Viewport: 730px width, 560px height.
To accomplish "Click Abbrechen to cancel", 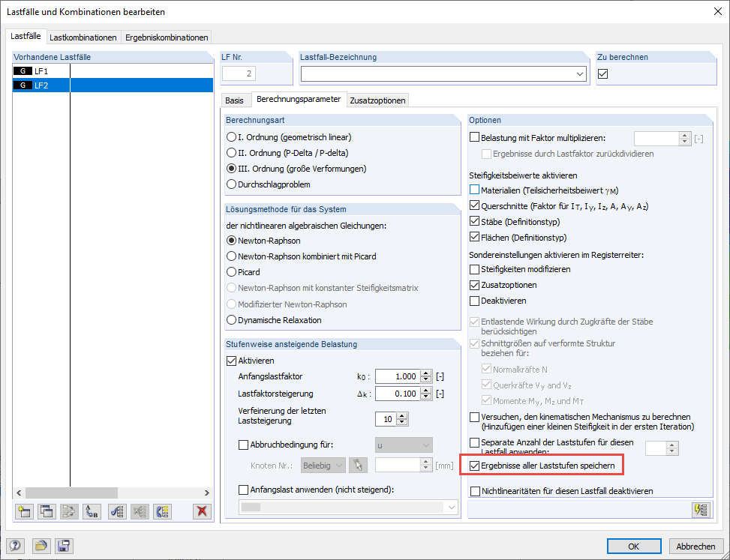I will tap(695, 546).
